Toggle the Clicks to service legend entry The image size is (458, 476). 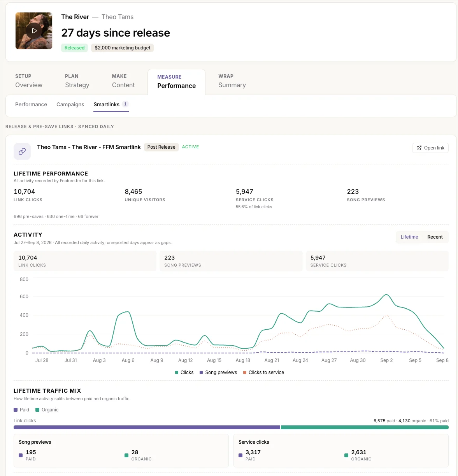(x=264, y=372)
